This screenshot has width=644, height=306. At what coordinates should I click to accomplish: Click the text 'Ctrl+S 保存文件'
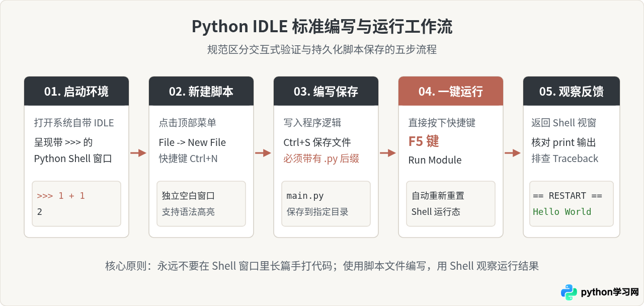point(317,142)
